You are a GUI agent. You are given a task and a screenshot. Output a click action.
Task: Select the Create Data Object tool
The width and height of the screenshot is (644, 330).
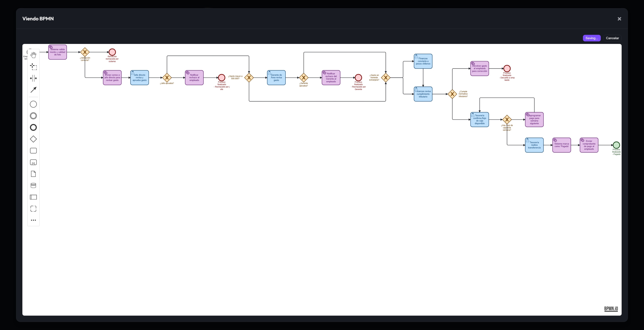(x=33, y=174)
